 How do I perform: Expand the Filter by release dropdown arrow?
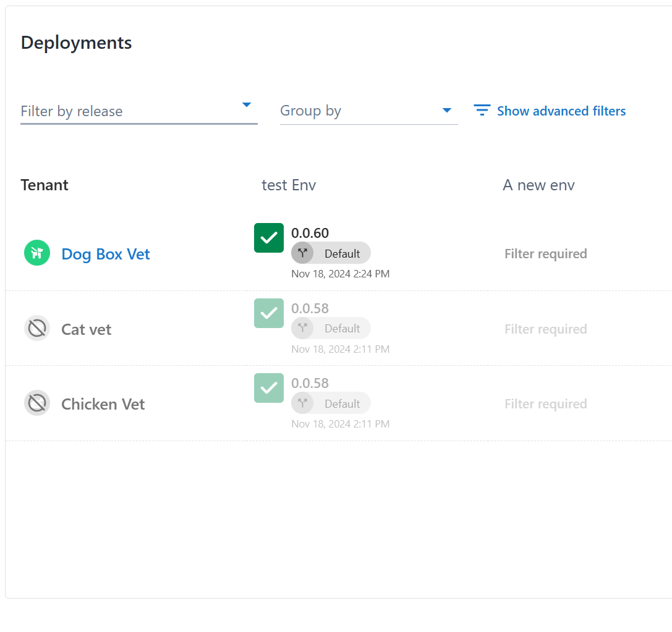[x=247, y=105]
